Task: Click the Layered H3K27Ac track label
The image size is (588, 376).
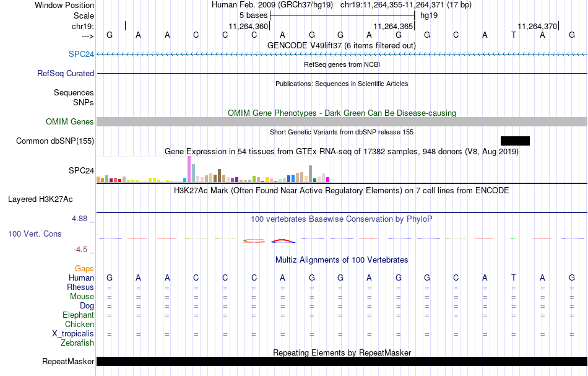Action: (x=40, y=199)
